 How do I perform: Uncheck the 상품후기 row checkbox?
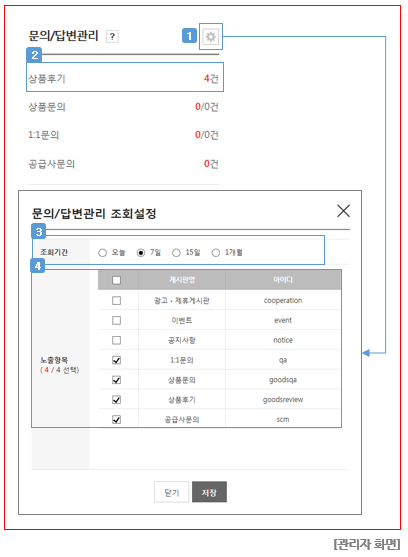click(116, 400)
